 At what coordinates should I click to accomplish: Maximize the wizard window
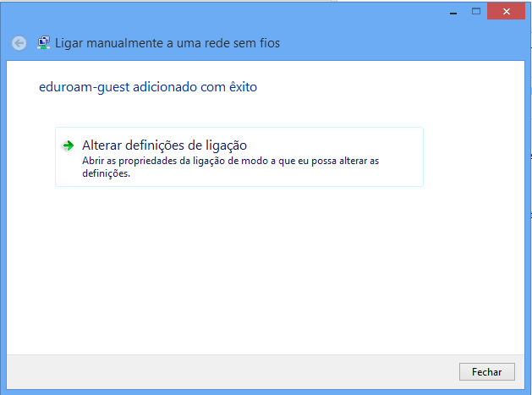point(476,11)
